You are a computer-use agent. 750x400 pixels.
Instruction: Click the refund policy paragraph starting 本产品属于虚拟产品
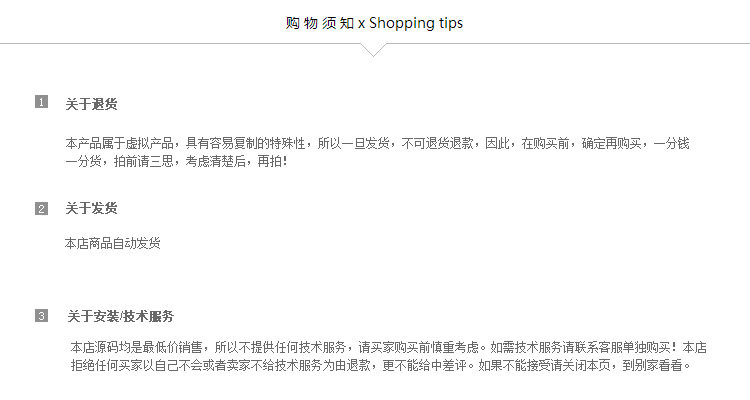click(377, 152)
